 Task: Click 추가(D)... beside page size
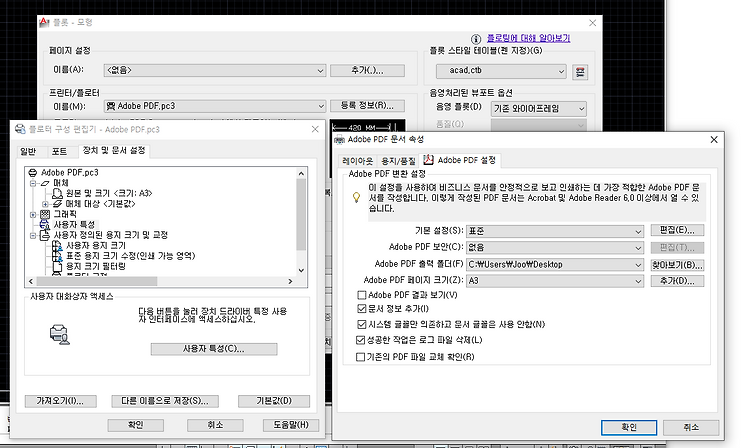point(677,281)
